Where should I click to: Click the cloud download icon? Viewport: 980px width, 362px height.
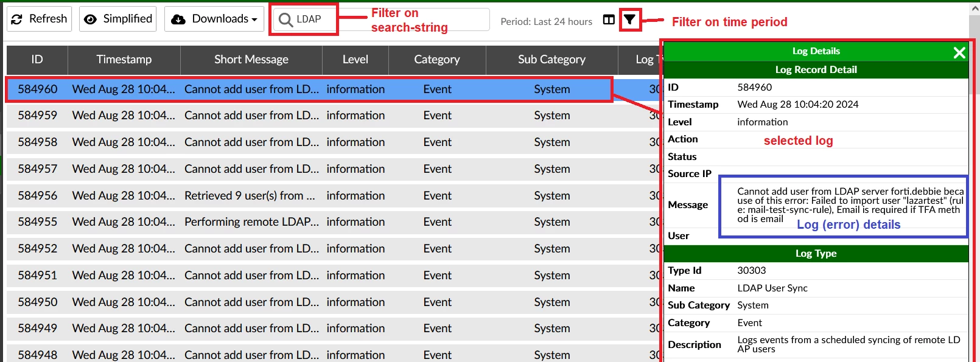(178, 19)
